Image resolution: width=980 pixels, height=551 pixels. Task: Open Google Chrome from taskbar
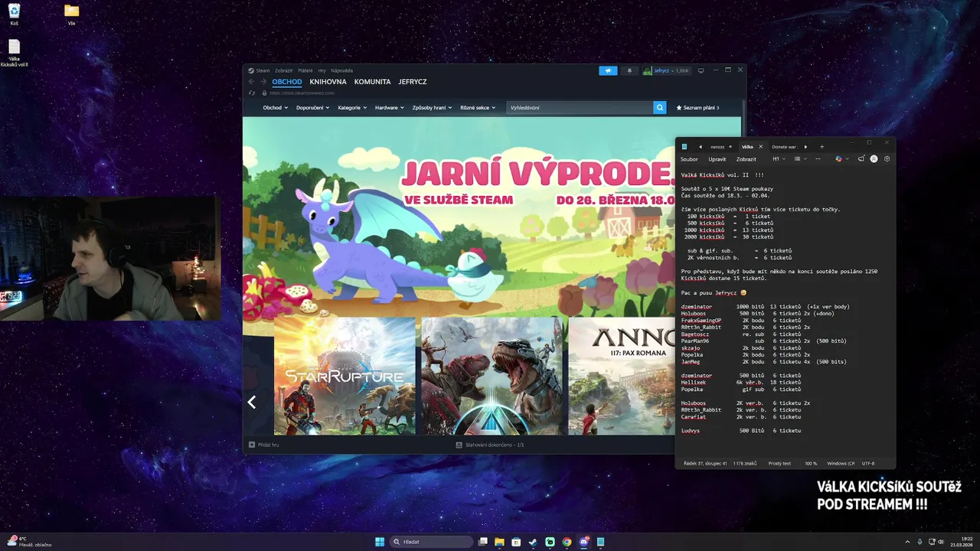point(567,542)
